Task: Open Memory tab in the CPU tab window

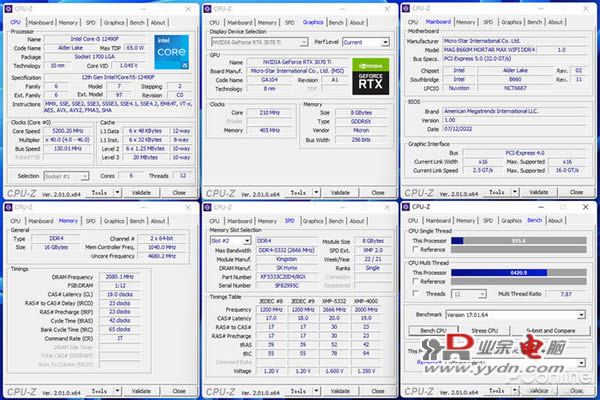Action: tap(68, 23)
